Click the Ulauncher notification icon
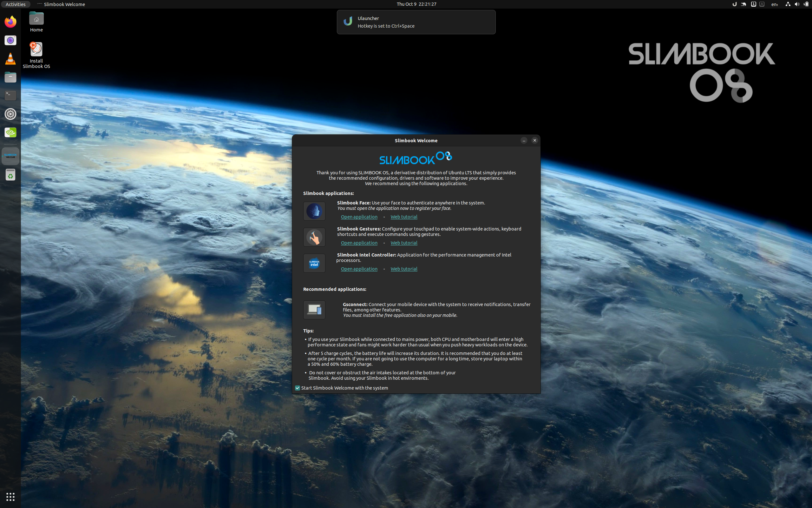This screenshot has width=812, height=508. pyautogui.click(x=348, y=22)
